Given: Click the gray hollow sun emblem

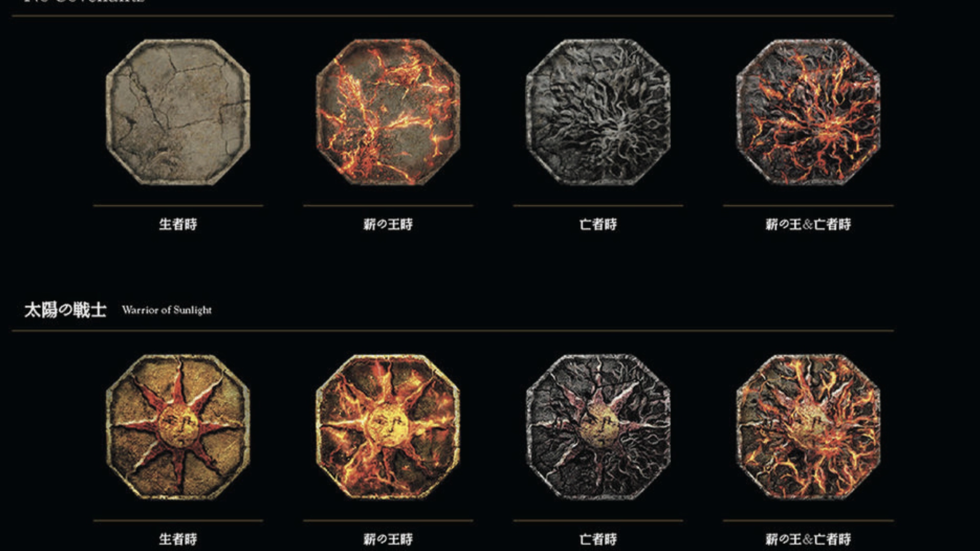Looking at the screenshot, I should click(598, 427).
